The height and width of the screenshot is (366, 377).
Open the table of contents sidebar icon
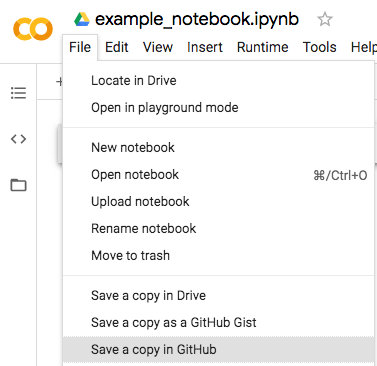(x=18, y=93)
